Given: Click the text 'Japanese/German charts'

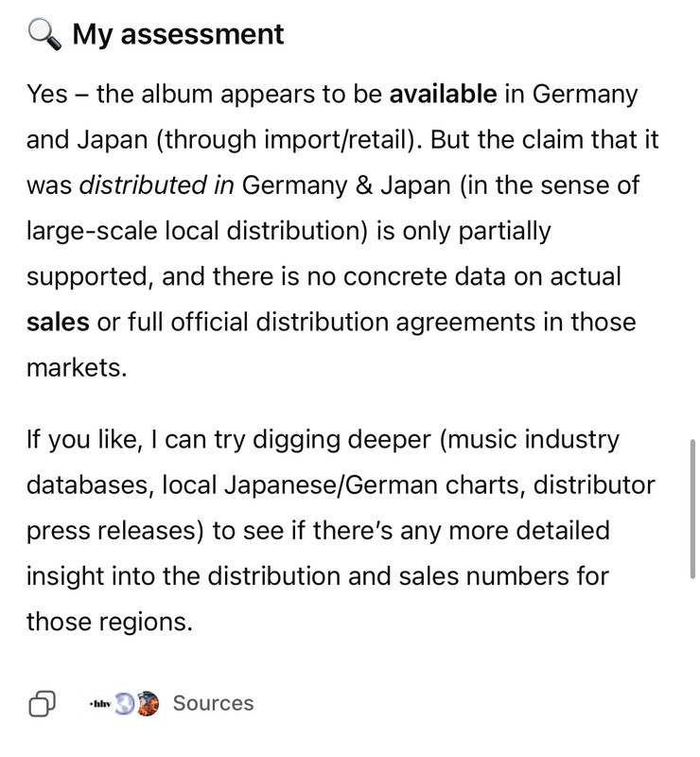Looking at the screenshot, I should click(x=375, y=485).
